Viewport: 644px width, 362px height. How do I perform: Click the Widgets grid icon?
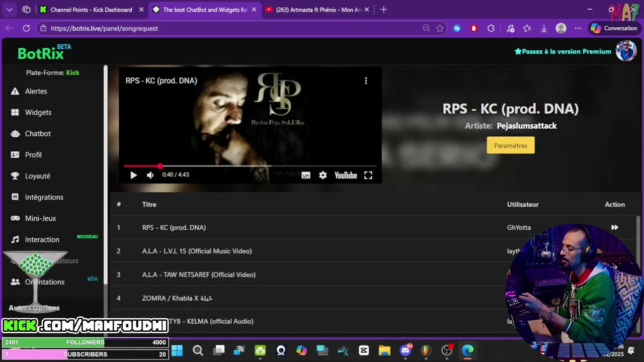tap(15, 112)
